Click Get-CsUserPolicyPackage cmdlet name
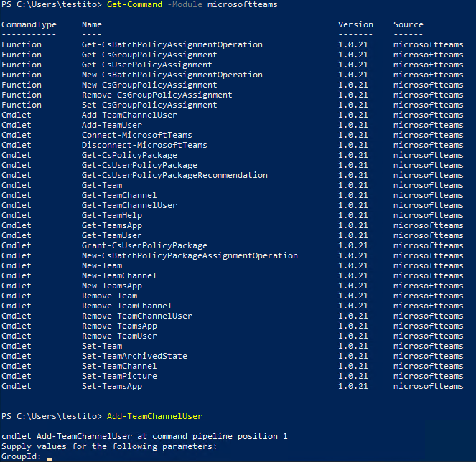The height and width of the screenshot is (462, 476). [139, 165]
